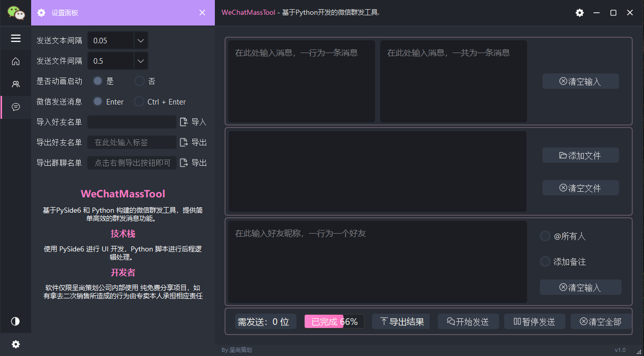Viewport: 644px width, 356px height.
Task: Click the 添加文件 button
Action: (581, 156)
